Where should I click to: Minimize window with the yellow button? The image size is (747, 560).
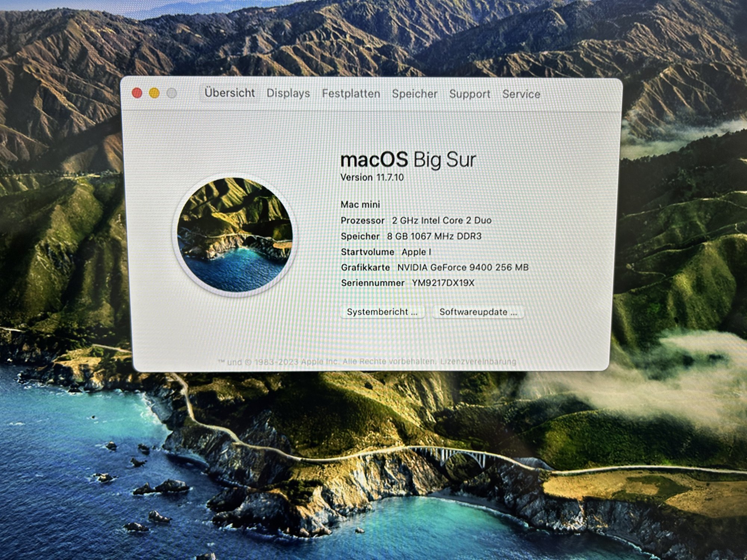pyautogui.click(x=154, y=93)
